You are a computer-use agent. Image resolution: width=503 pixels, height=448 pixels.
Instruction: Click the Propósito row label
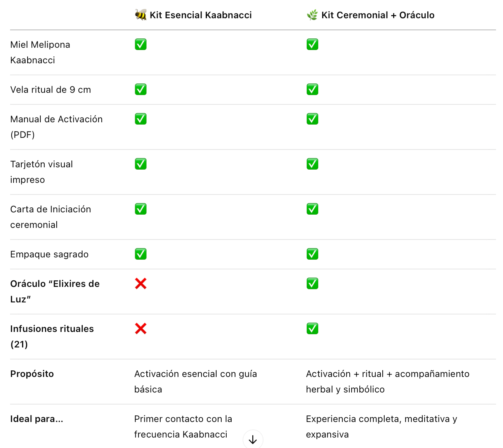tap(32, 374)
